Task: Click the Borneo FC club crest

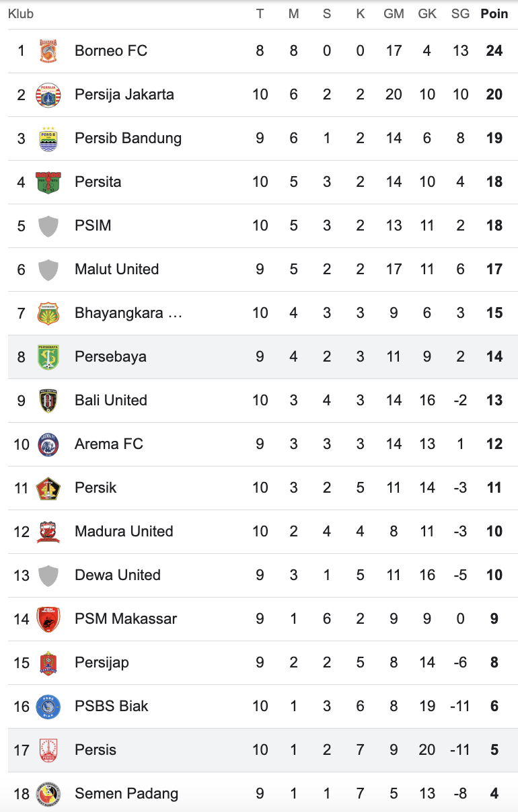Action: coord(48,51)
